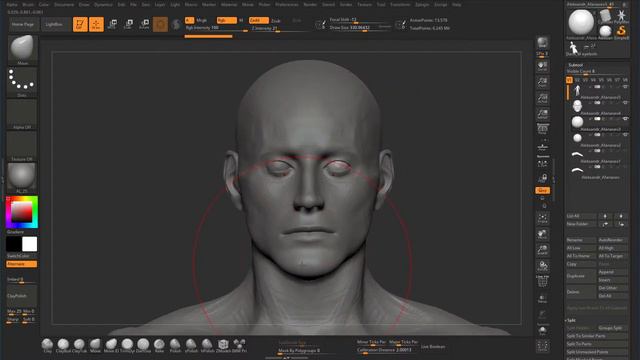Switch to the V1 subtool visibility set
The height and width of the screenshot is (360, 640).
tap(569, 80)
